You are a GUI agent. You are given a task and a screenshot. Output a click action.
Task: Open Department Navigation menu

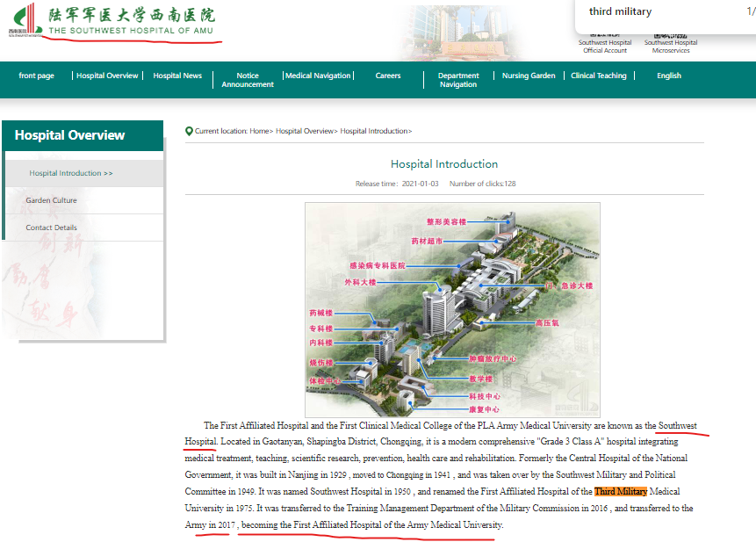click(x=458, y=80)
